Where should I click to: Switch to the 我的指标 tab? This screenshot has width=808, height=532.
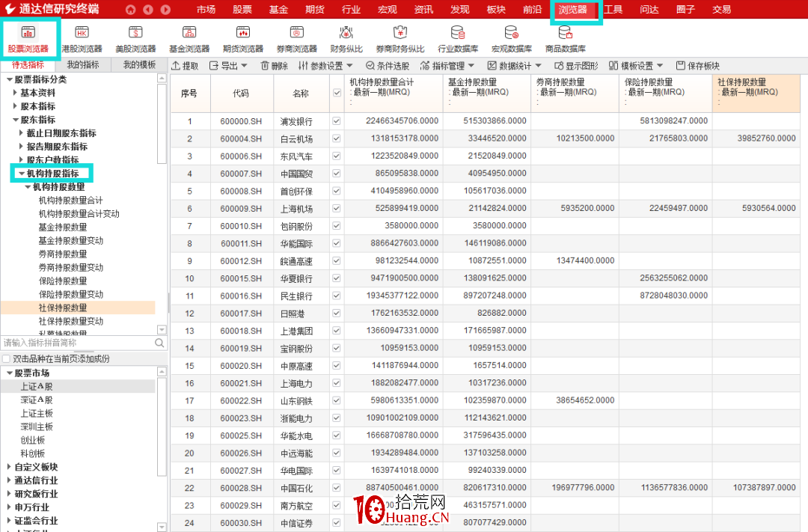tap(82, 65)
